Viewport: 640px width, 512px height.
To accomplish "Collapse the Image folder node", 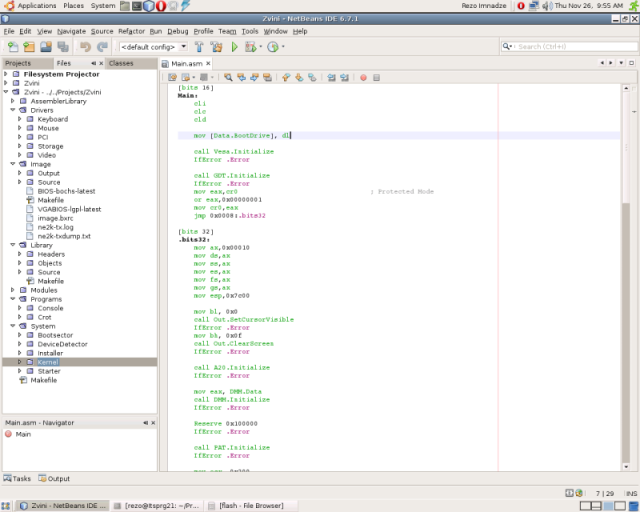I will (x=13, y=164).
